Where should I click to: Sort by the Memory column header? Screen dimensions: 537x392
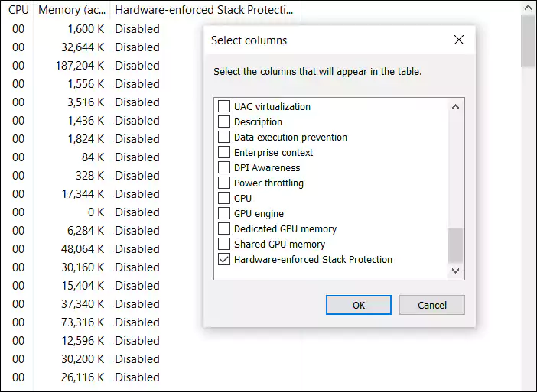[x=72, y=10]
